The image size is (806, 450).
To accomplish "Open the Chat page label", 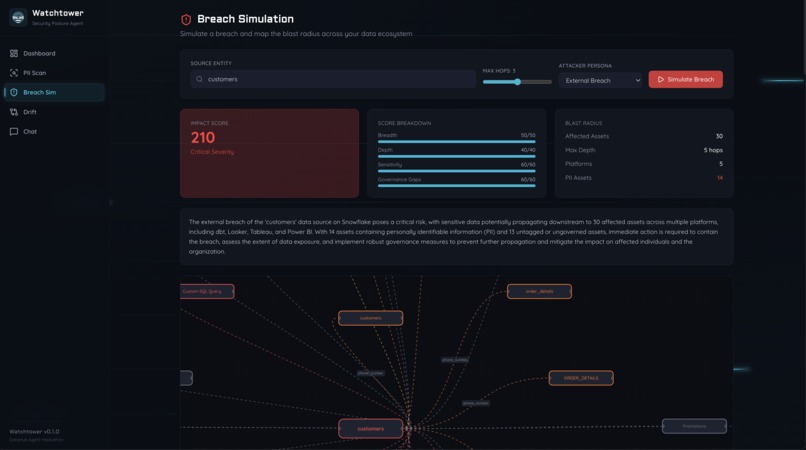I will [30, 132].
